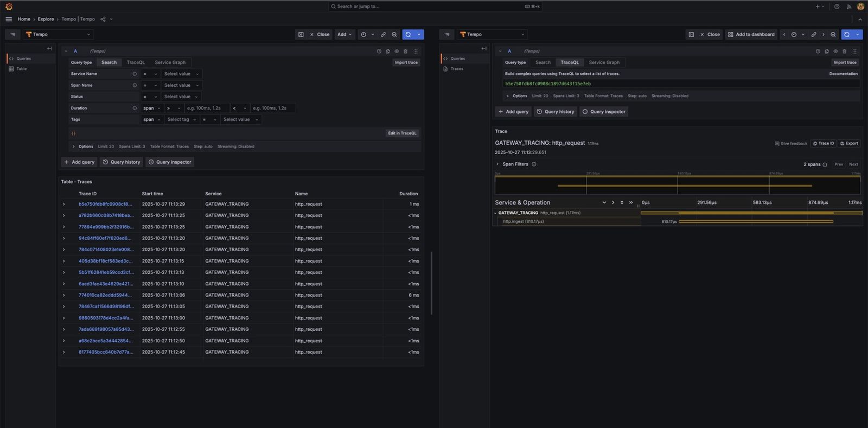The height and width of the screenshot is (428, 868).
Task: Open left pane Tempo datasource dropdown
Action: tap(58, 34)
